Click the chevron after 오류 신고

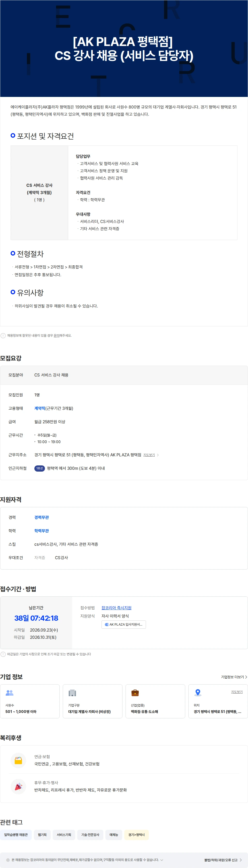[241, 860]
